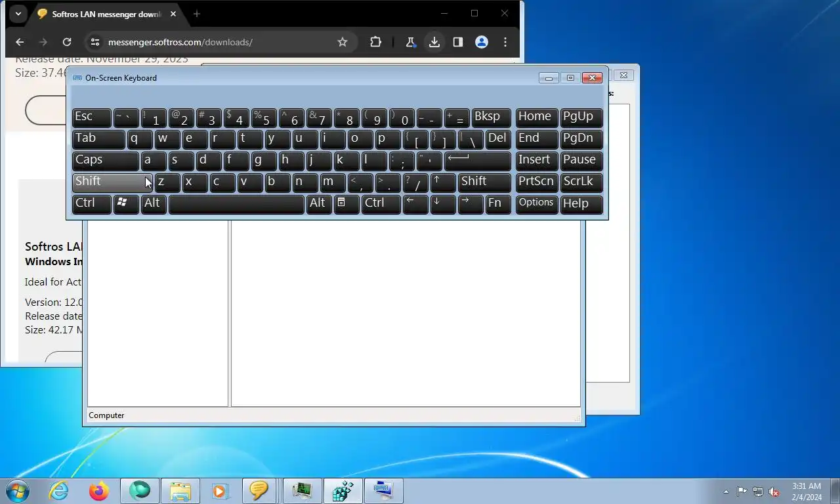Viewport: 840px width, 504px height.
Task: View site information icon in address bar
Action: (x=95, y=42)
